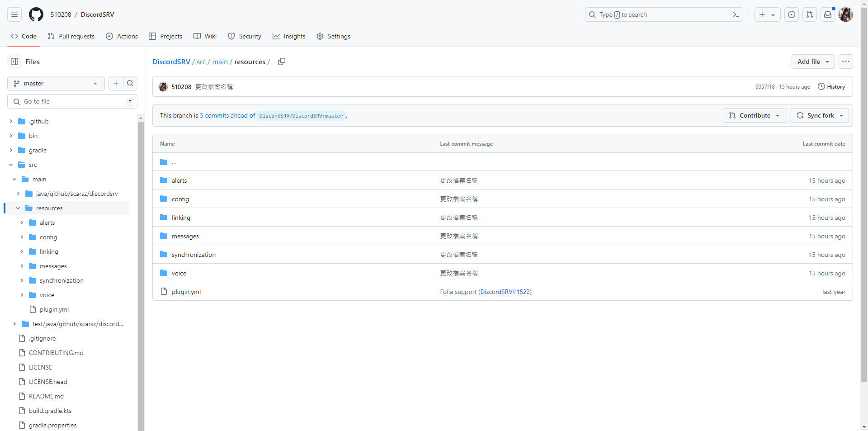
Task: Switch to the Wiki tab
Action: (x=205, y=36)
